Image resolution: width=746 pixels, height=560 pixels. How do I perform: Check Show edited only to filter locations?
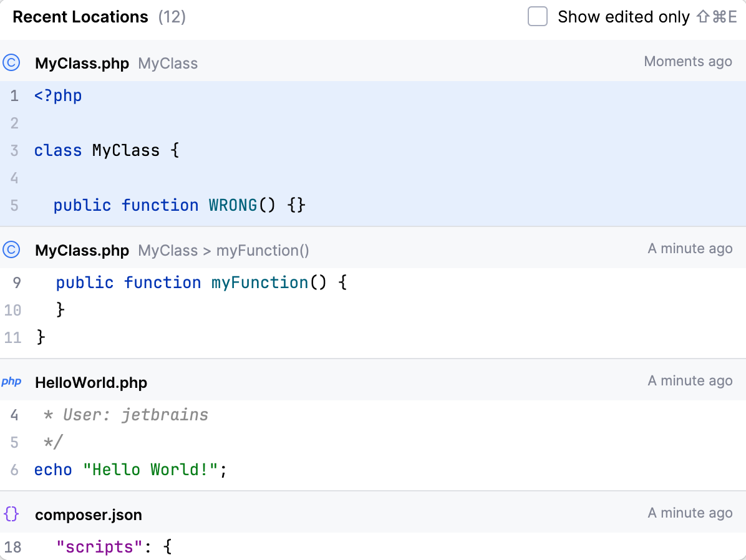[x=537, y=17]
